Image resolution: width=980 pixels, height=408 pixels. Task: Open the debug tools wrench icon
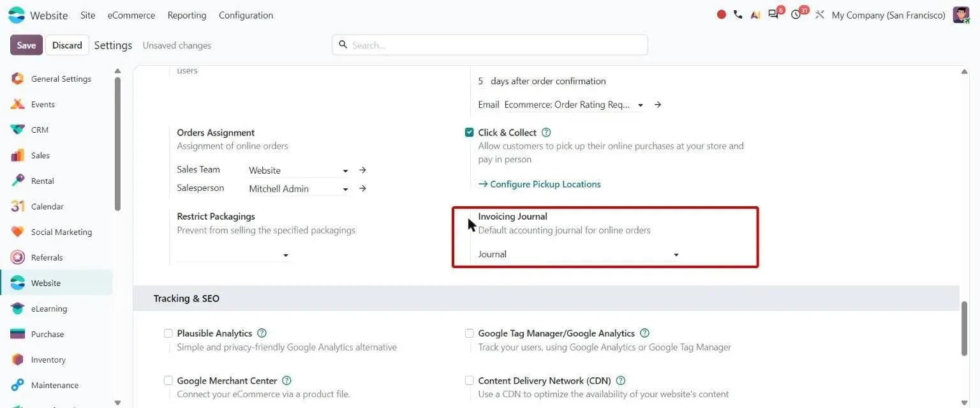tap(820, 15)
